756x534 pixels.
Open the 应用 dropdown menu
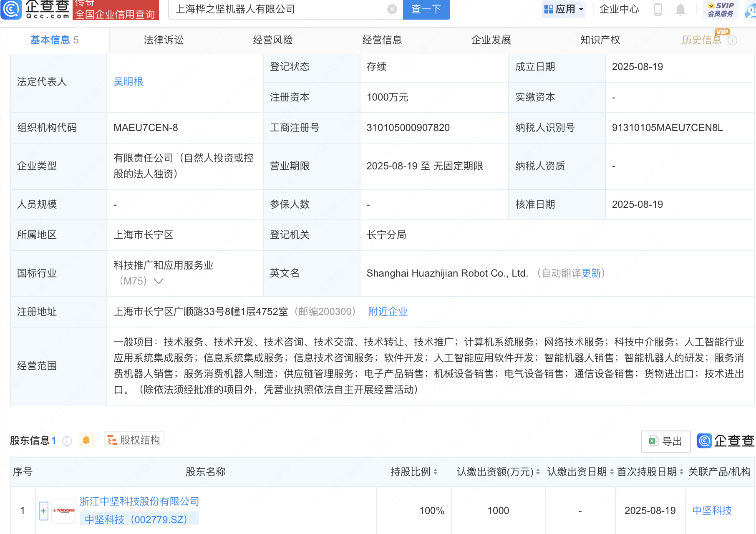564,9
